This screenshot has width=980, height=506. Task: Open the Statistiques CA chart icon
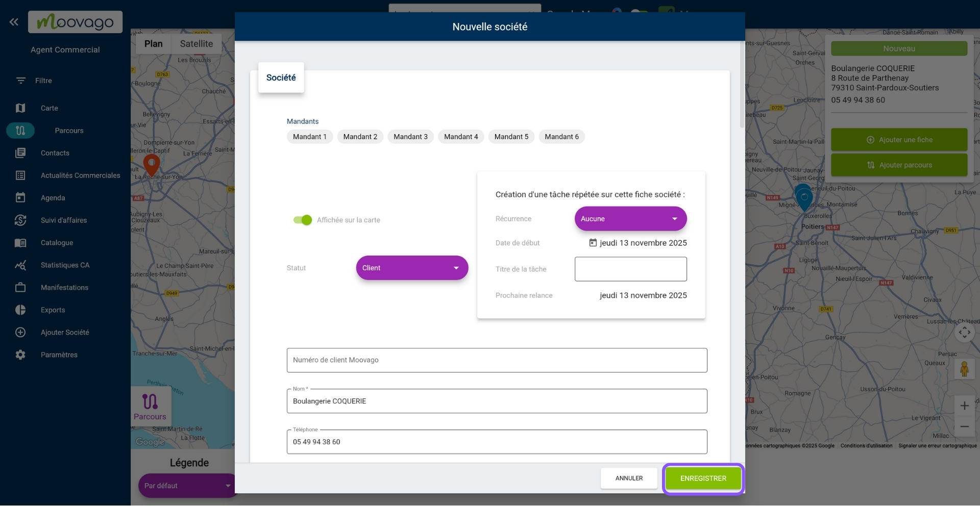pos(20,265)
